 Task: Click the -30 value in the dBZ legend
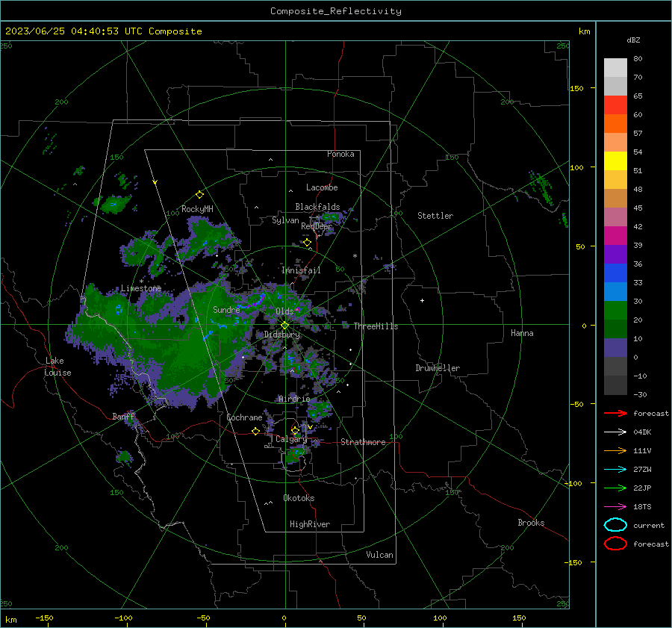click(x=640, y=394)
